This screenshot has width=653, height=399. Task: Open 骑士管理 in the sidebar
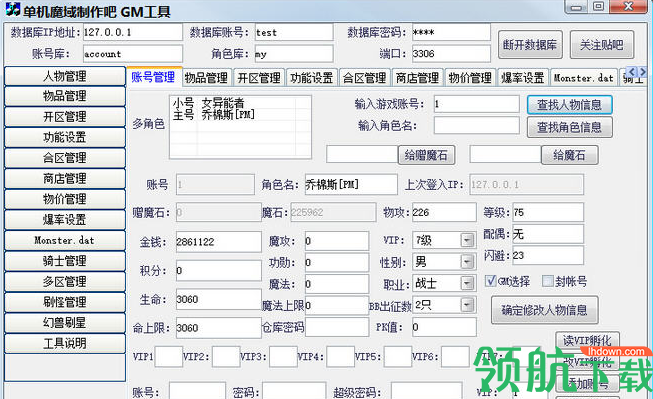click(65, 261)
